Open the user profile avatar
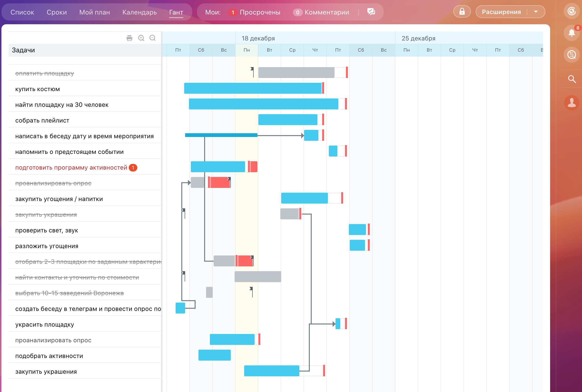582x392 pixels. (x=572, y=103)
